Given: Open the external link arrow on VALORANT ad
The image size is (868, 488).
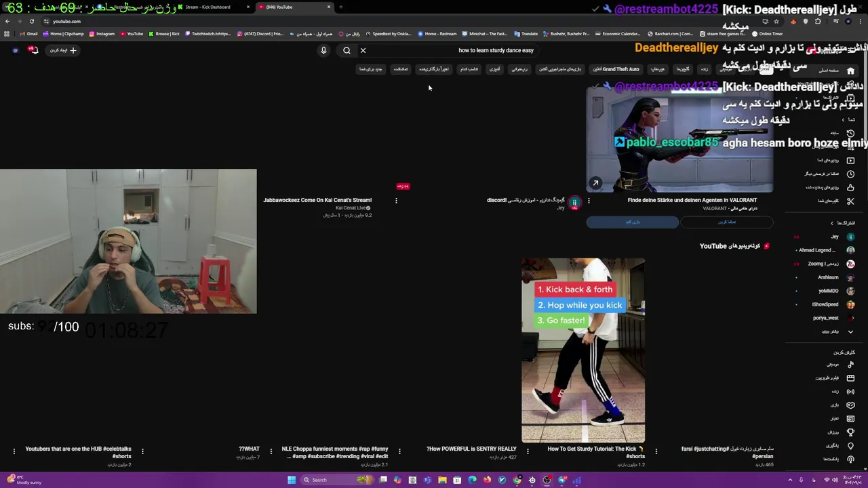Looking at the screenshot, I should click(595, 183).
